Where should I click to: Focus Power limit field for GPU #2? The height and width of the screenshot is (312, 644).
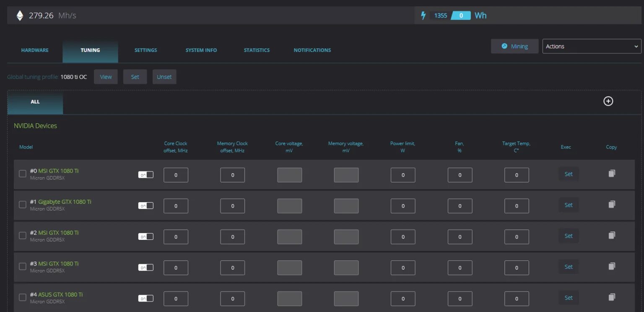click(403, 237)
